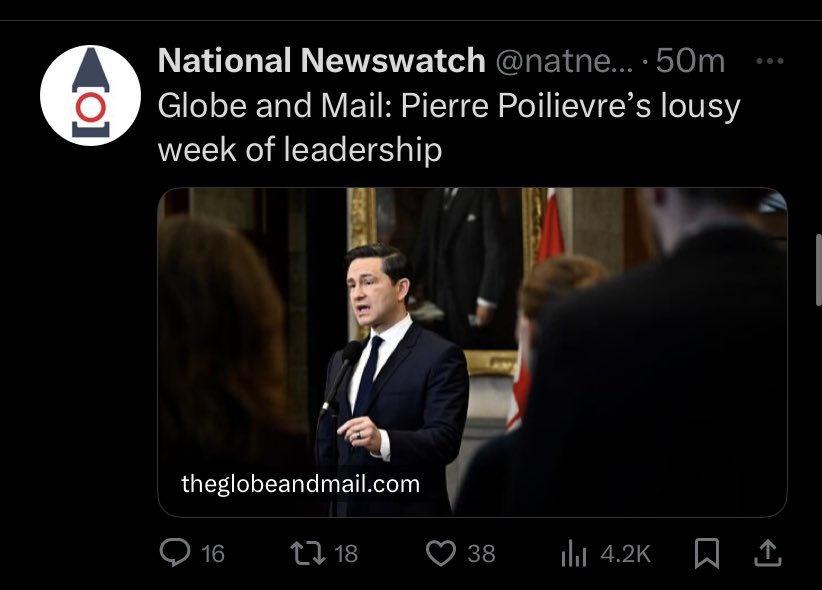The image size is (822, 590).
Task: Like the post with the heart icon
Action: point(440,552)
